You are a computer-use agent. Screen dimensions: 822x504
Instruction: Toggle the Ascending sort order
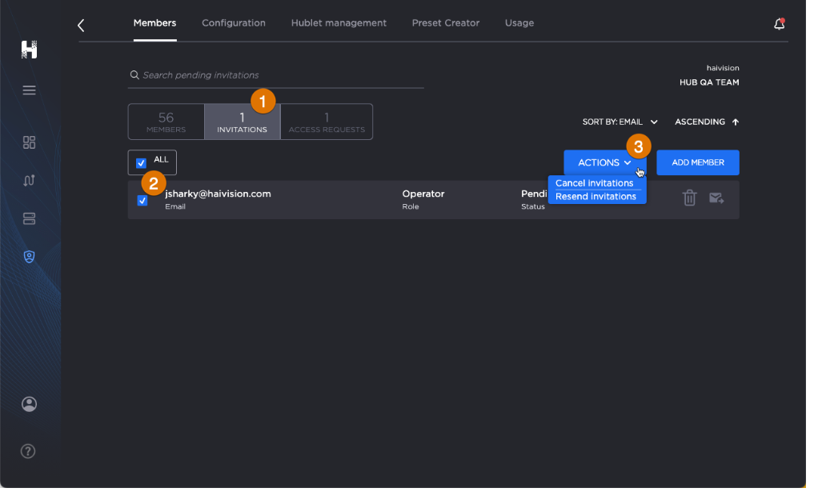706,122
